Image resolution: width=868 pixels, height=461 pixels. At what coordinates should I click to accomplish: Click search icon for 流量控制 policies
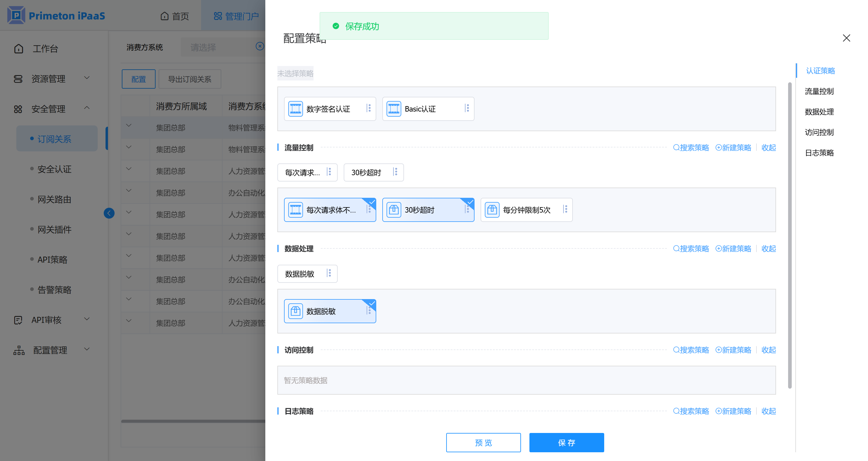coord(676,148)
